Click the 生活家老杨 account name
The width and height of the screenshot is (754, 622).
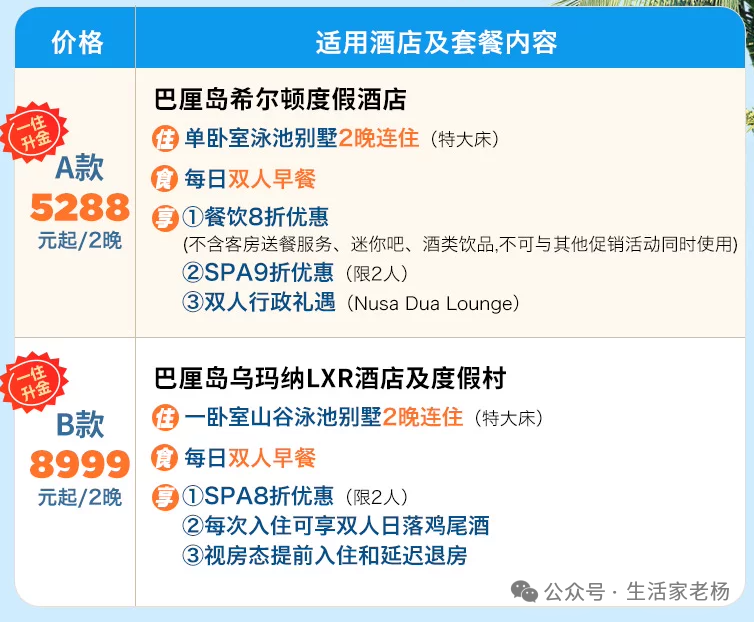pos(678,591)
